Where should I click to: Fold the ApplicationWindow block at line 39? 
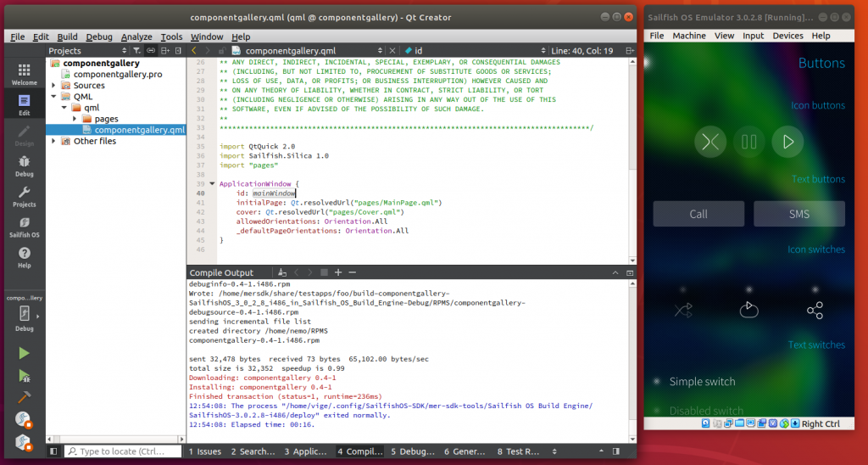[x=212, y=183]
